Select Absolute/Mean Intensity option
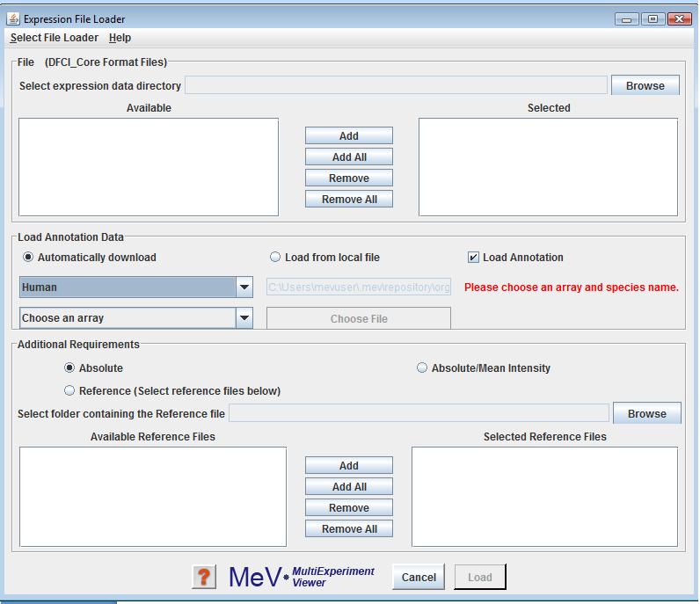700x604 pixels. (x=422, y=368)
